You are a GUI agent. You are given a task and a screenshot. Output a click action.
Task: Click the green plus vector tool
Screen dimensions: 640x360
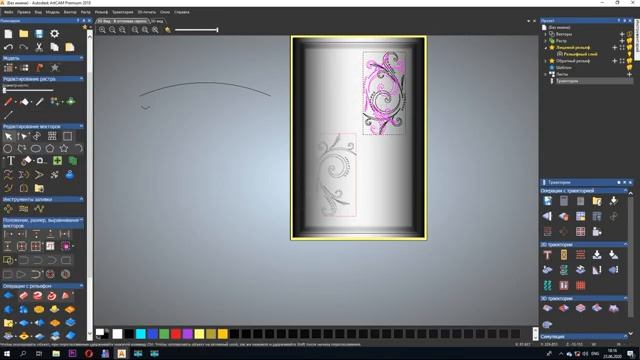[x=57, y=161]
